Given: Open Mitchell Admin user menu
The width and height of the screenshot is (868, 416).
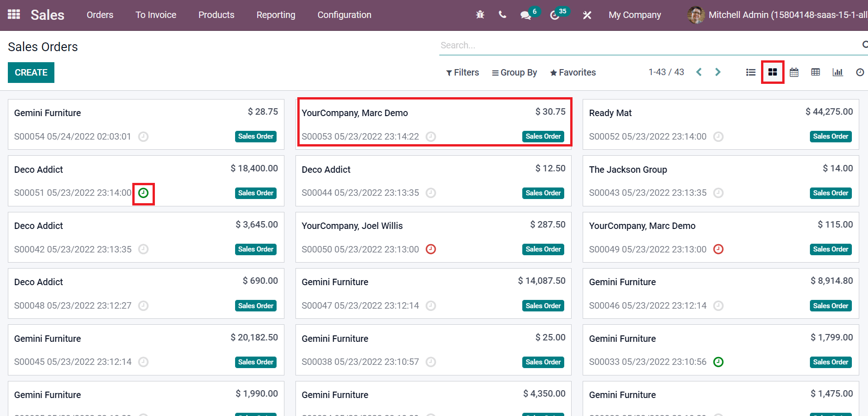Looking at the screenshot, I should [777, 15].
